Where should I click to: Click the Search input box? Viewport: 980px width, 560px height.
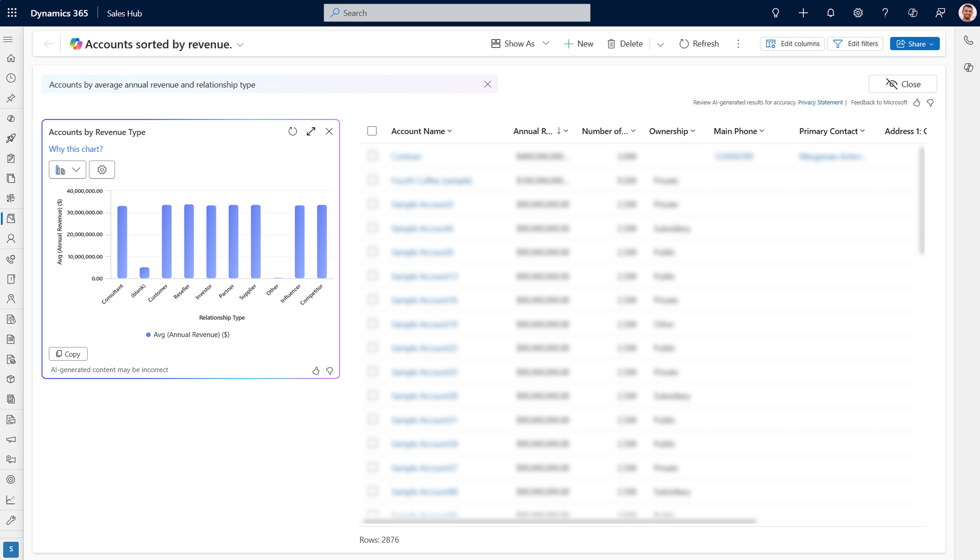point(456,13)
